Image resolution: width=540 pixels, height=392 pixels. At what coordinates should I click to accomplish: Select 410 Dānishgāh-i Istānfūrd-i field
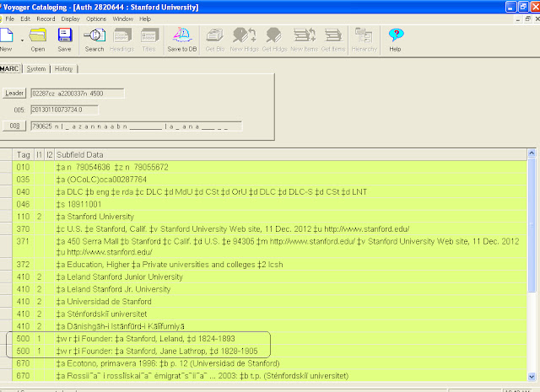(x=290, y=326)
